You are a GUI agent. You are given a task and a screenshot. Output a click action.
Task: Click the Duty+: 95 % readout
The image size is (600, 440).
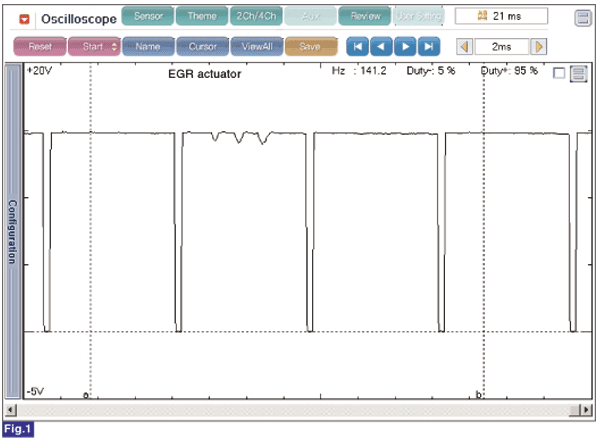tap(509, 71)
